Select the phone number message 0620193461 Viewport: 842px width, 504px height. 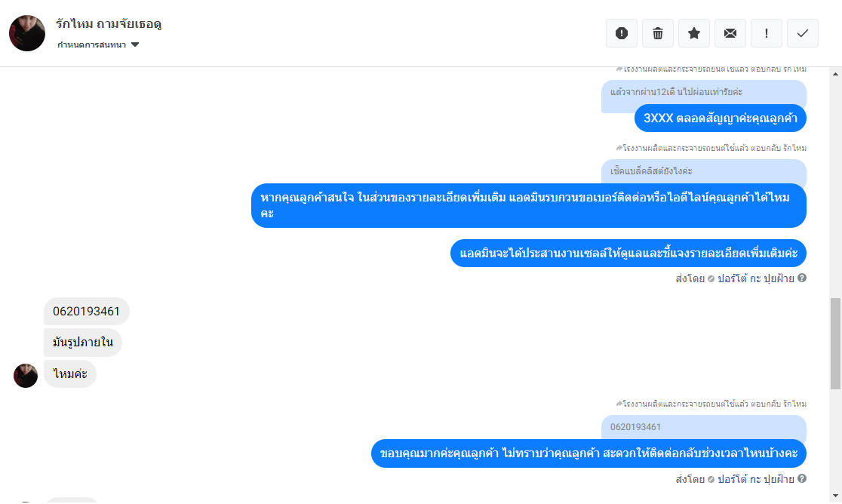point(87,312)
